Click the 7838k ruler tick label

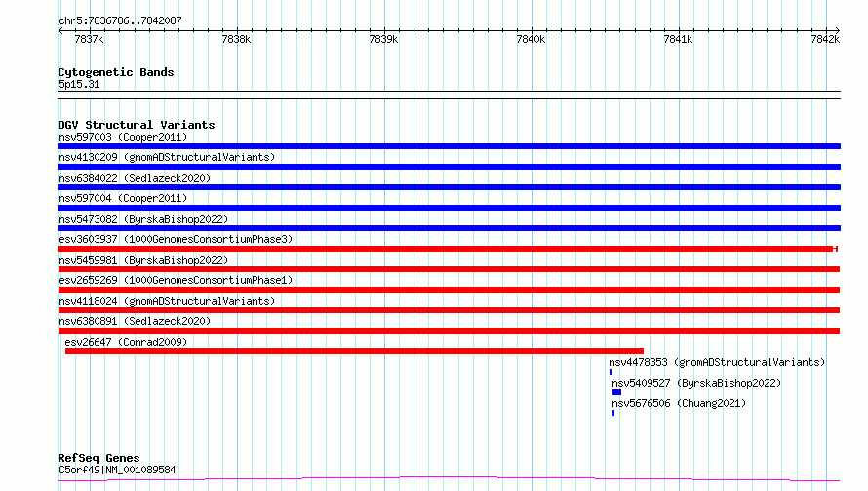(x=236, y=39)
